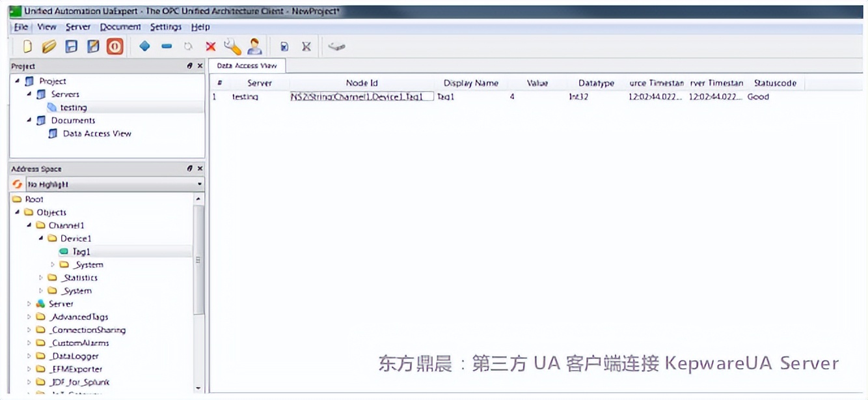The image size is (868, 400).
Task: Toggle auto-hide pin on the Project panel
Action: tap(191, 66)
